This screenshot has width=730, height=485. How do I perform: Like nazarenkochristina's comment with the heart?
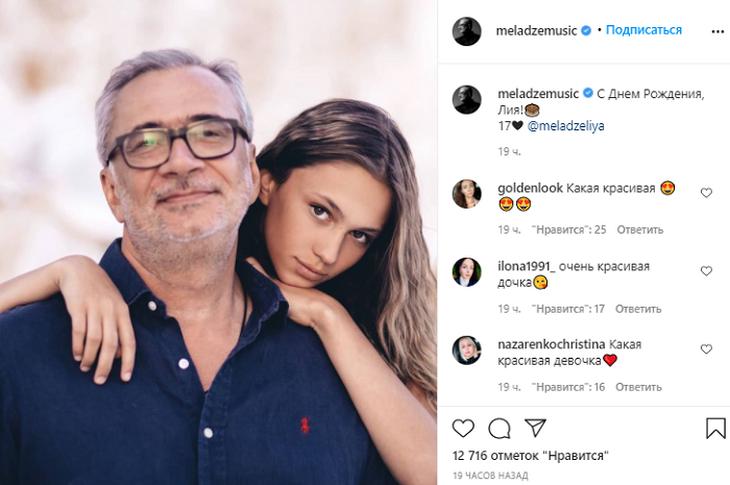[706, 349]
